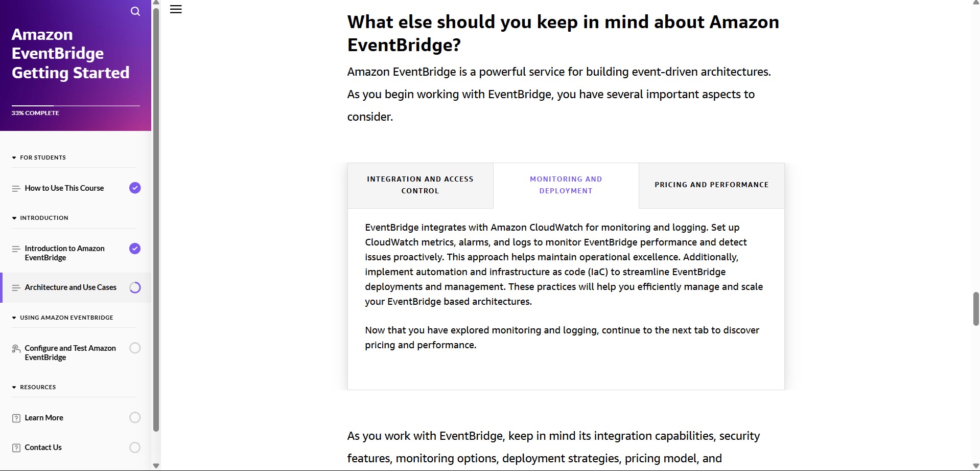This screenshot has height=471, width=980.
Task: Click the empty progress circle for Learn More
Action: pos(135,417)
